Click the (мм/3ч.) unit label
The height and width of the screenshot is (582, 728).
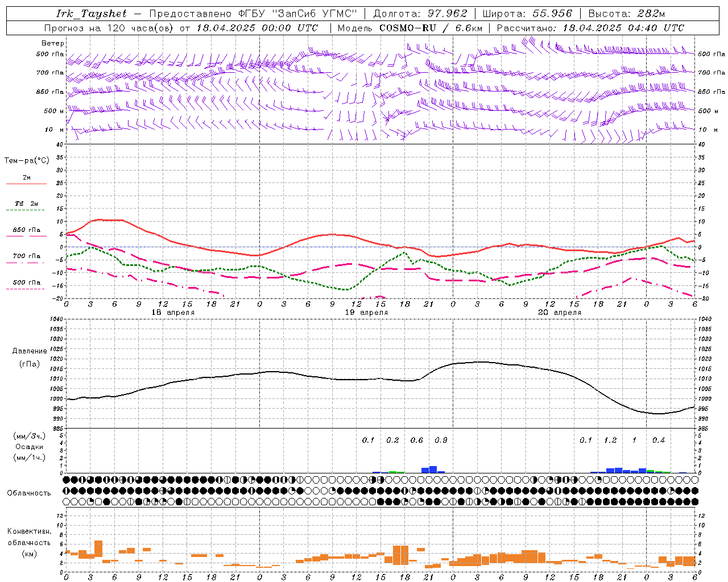(29, 436)
